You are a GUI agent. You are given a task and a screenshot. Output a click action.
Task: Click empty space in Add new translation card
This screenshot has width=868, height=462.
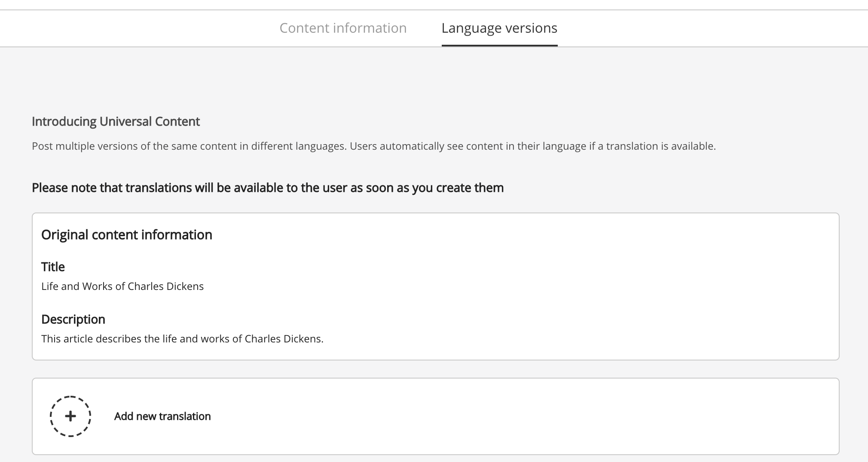[516, 416]
